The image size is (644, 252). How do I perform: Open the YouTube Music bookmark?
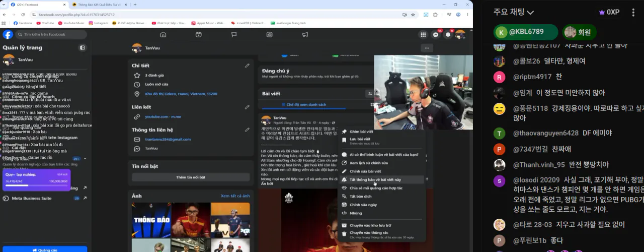pyautogui.click(x=71, y=23)
